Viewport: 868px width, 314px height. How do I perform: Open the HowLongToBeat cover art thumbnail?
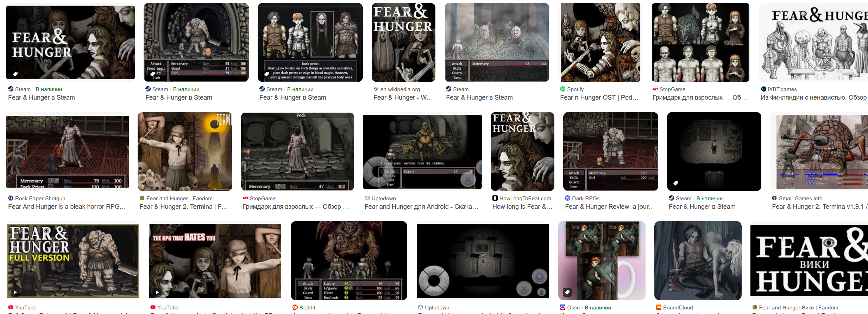pos(523,151)
